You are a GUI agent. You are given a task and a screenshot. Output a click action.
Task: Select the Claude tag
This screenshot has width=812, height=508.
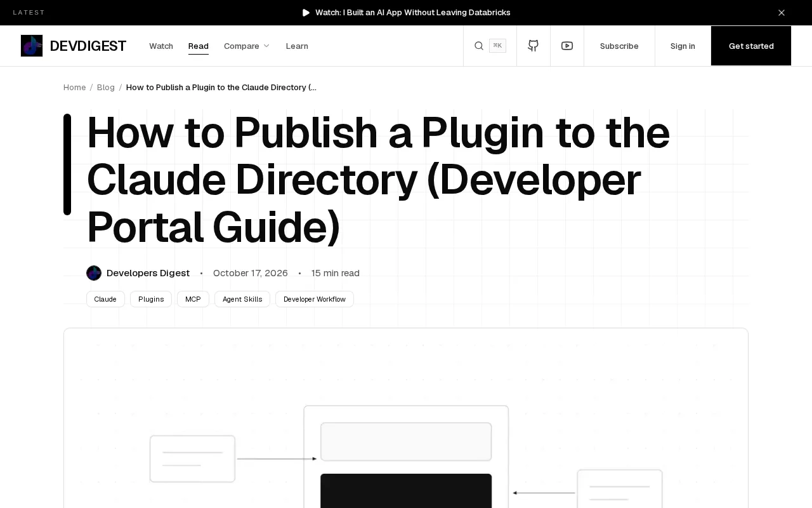[x=105, y=299]
